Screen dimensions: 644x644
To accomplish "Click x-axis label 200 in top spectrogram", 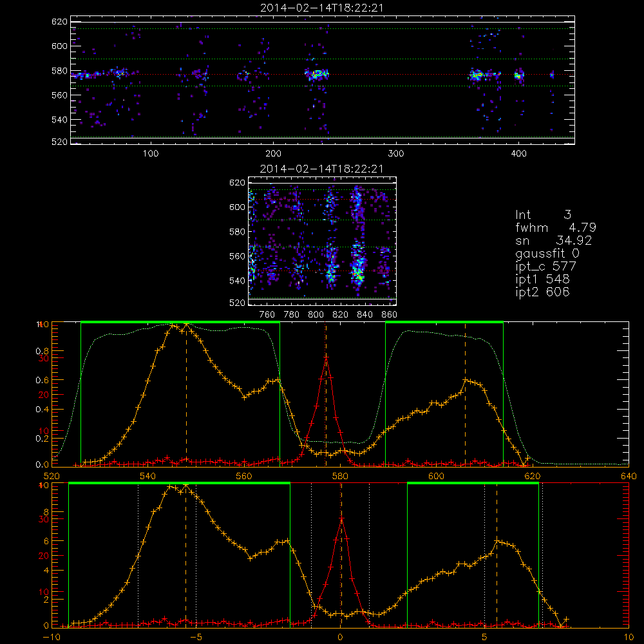I will click(273, 154).
